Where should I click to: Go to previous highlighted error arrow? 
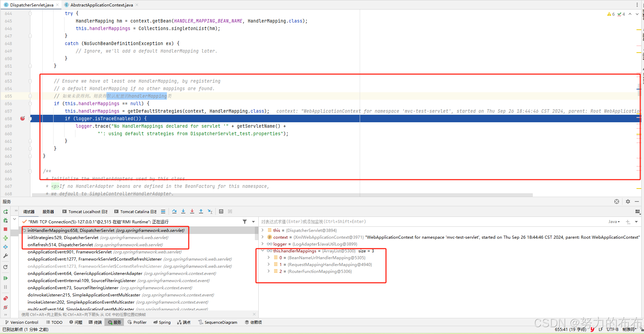pyautogui.click(x=630, y=14)
